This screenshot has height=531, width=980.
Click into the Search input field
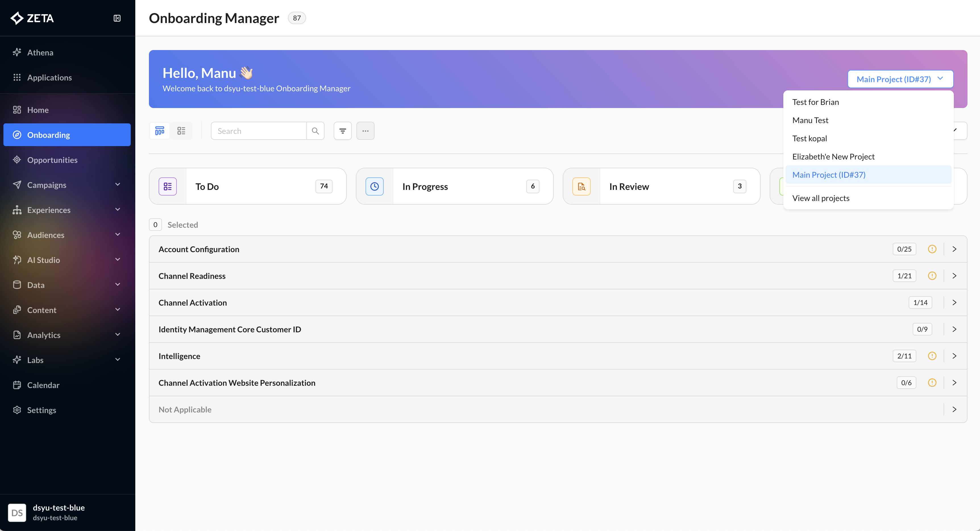click(259, 131)
